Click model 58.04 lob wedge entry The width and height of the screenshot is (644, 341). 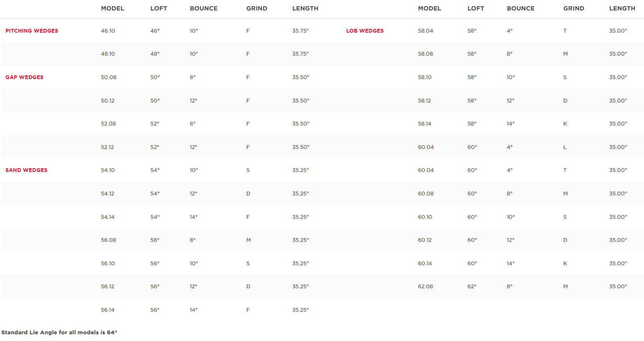click(x=425, y=31)
